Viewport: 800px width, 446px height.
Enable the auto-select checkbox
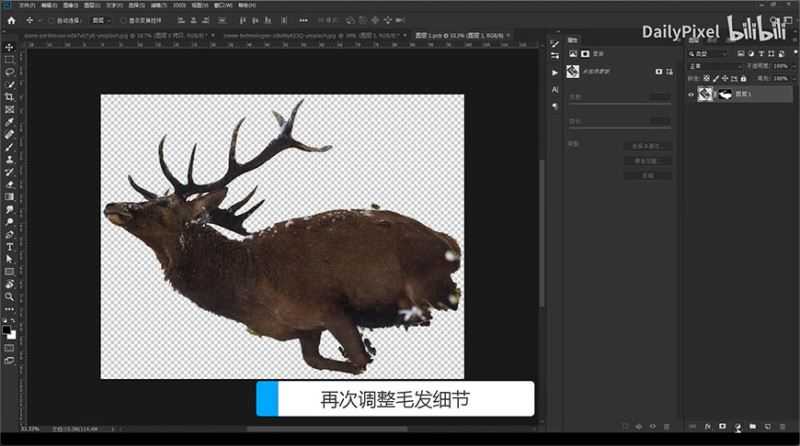coord(51,20)
